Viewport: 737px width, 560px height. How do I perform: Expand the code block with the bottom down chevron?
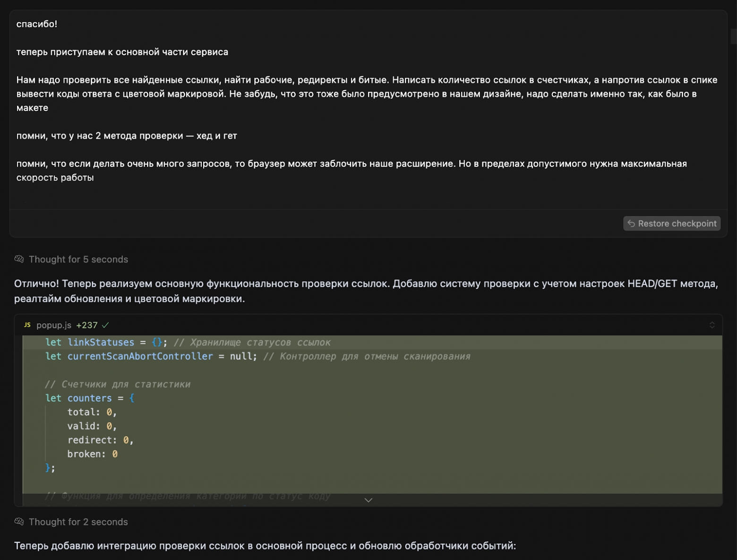368,500
